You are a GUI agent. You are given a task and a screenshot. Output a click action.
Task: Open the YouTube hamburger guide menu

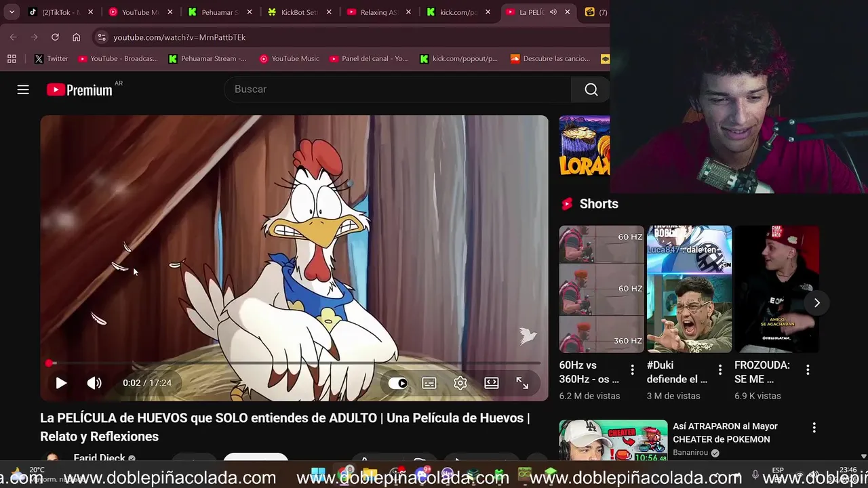pyautogui.click(x=23, y=89)
